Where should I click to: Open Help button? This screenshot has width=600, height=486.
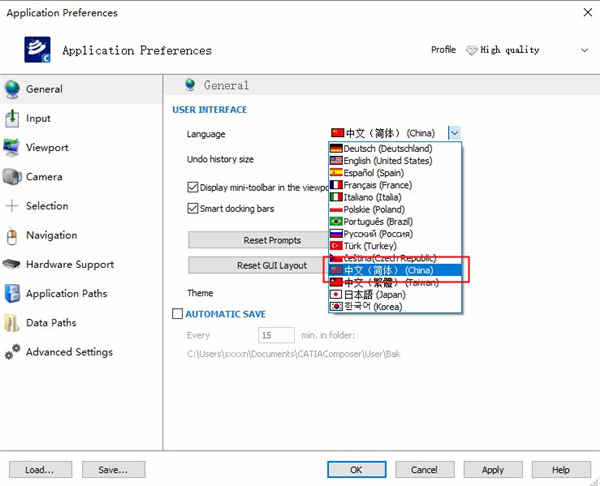coord(561,469)
